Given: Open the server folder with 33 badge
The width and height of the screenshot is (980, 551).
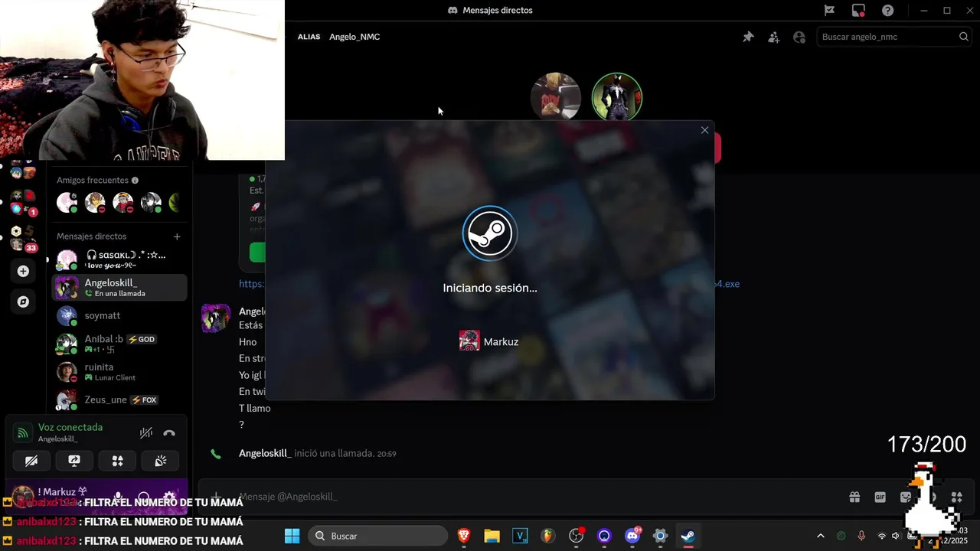Looking at the screenshot, I should [x=23, y=238].
